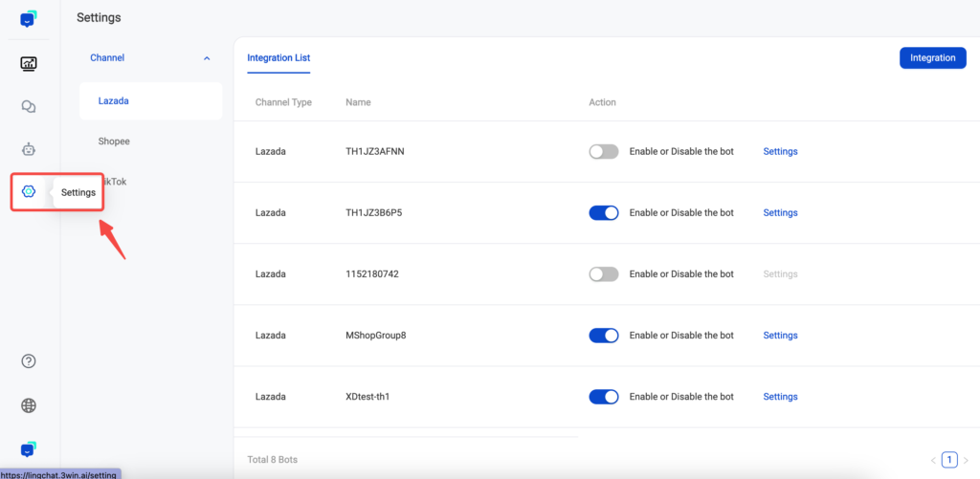980x479 pixels.
Task: Click the Action column header
Action: click(x=603, y=102)
